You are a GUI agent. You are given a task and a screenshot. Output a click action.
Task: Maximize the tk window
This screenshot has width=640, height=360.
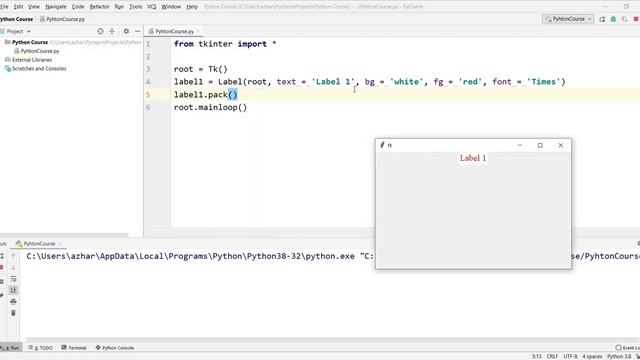[540, 145]
